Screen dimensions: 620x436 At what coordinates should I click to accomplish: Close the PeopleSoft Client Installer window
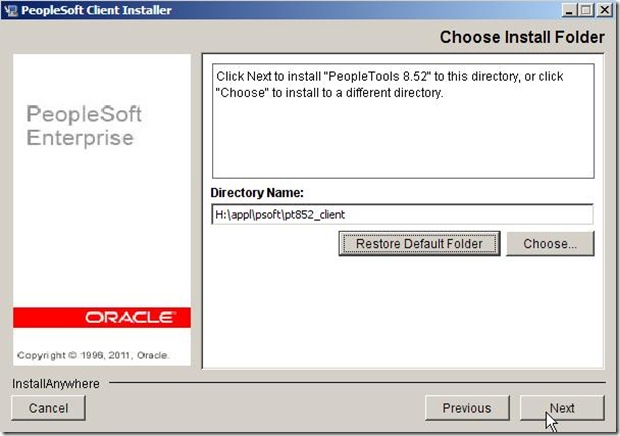[604, 10]
